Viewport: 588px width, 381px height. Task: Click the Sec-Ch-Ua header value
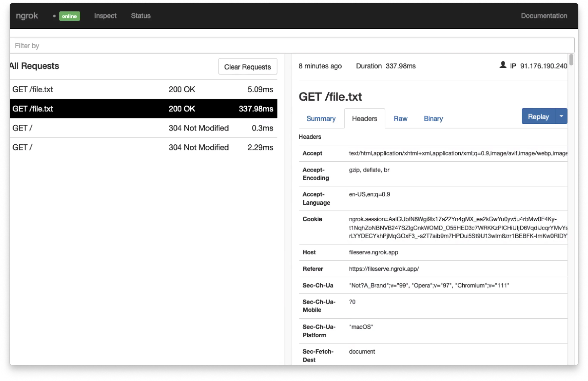click(429, 285)
